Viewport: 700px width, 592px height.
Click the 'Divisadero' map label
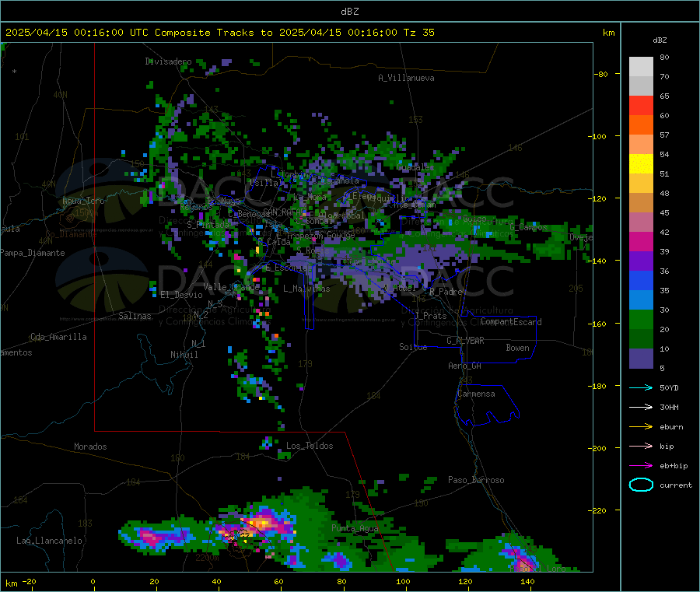point(168,61)
